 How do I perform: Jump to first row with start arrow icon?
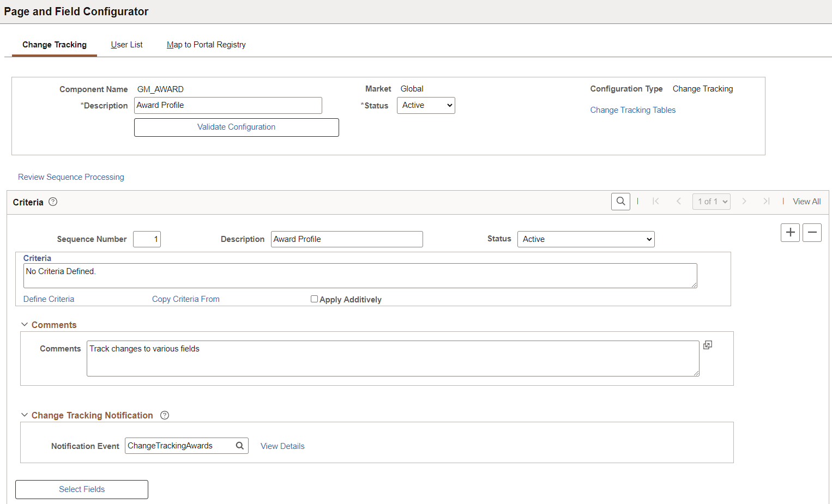[x=656, y=201]
